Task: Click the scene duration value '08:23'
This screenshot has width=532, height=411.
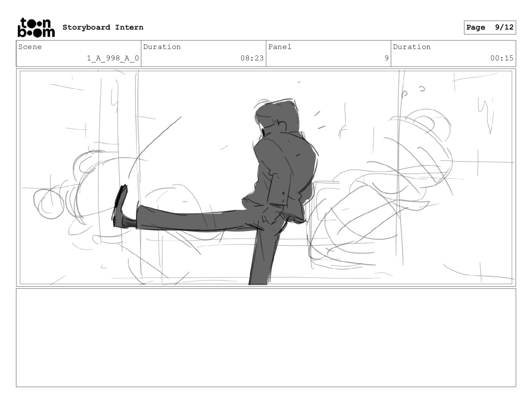Action: pos(252,58)
